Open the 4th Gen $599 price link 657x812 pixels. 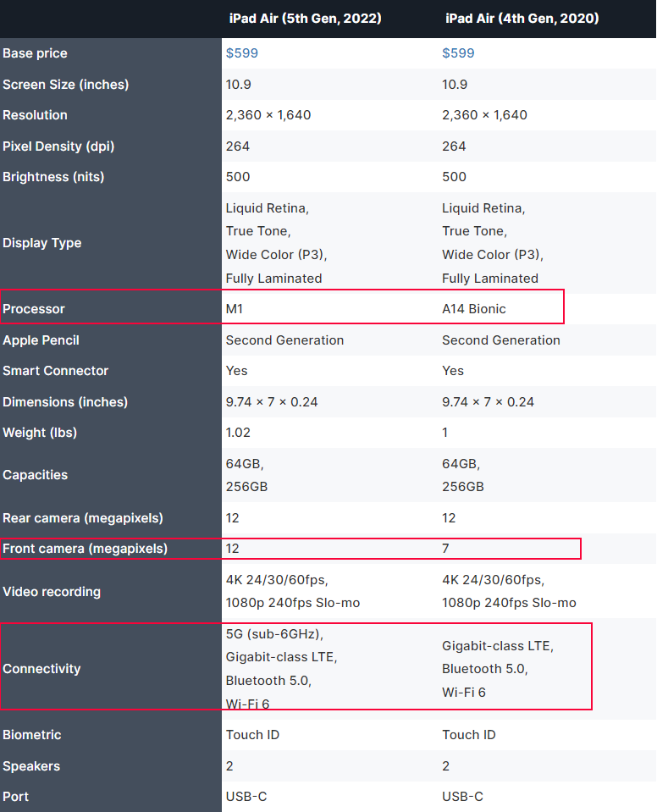(x=458, y=52)
